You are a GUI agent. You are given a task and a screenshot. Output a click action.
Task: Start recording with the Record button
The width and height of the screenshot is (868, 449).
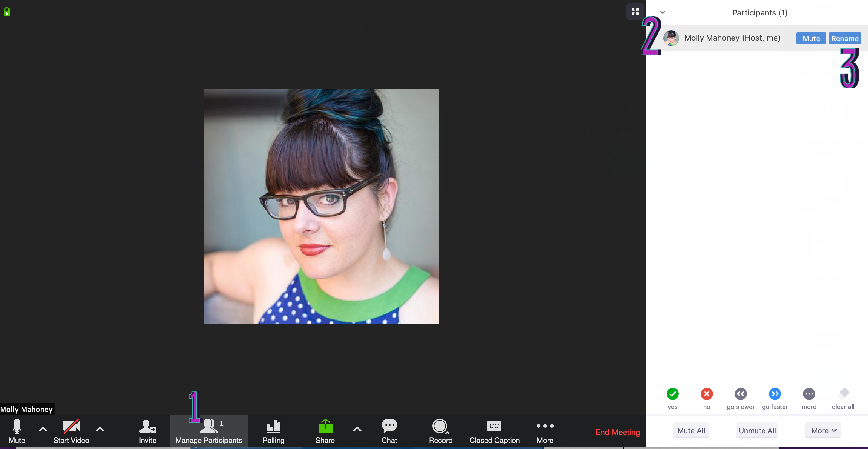tap(440, 431)
